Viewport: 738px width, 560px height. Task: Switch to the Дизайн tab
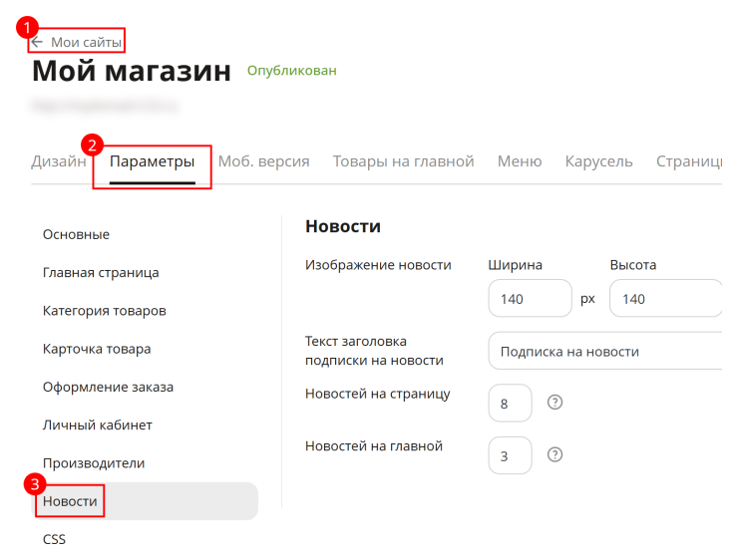click(x=59, y=161)
